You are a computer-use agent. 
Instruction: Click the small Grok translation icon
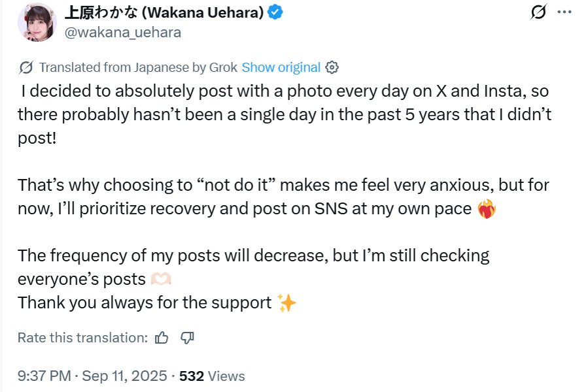click(26, 67)
